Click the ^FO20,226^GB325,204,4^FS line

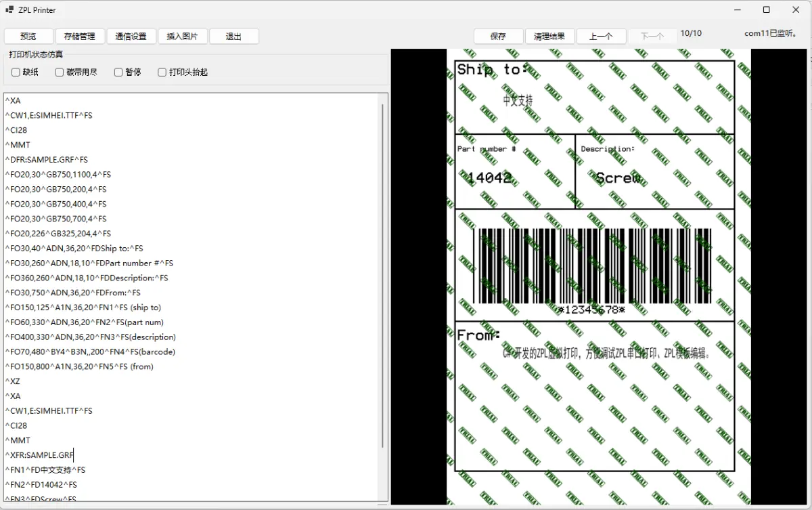58,234
